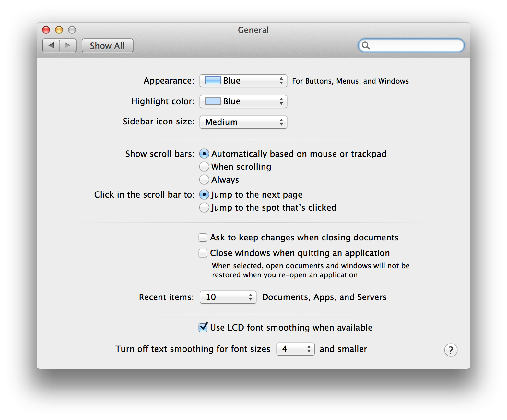The width and height of the screenshot is (507, 420).
Task: Click the gray zoom window button
Action: (x=72, y=30)
